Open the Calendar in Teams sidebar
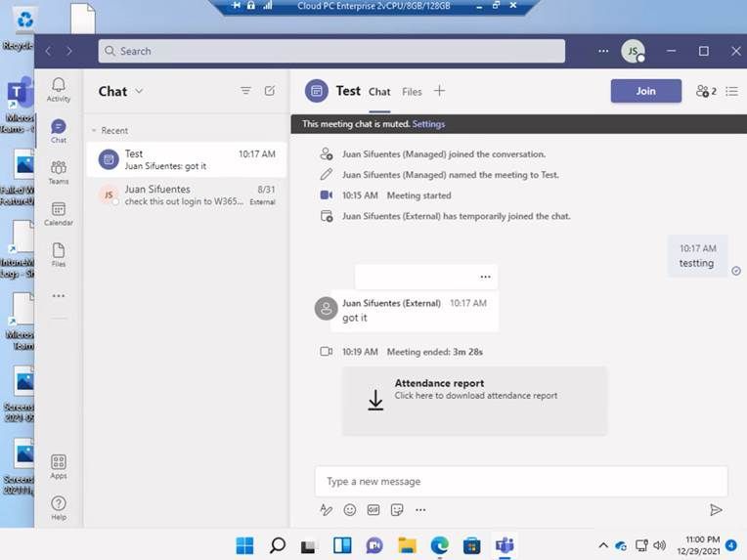 [59, 214]
